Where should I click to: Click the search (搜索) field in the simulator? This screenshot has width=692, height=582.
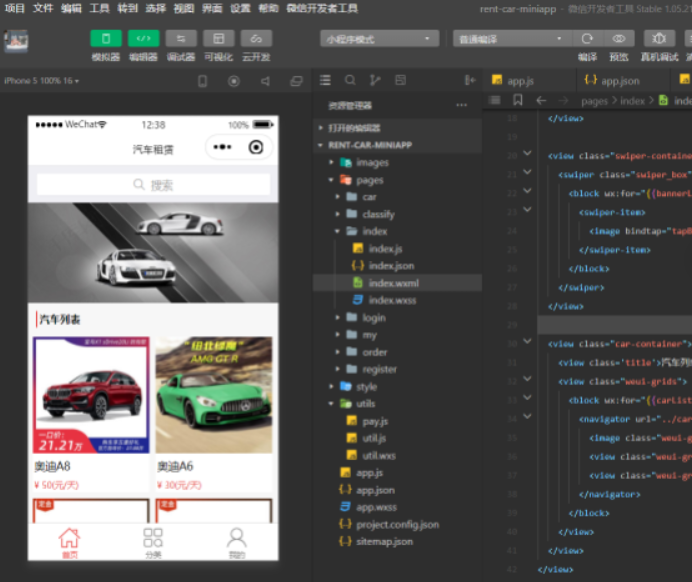coord(153,185)
